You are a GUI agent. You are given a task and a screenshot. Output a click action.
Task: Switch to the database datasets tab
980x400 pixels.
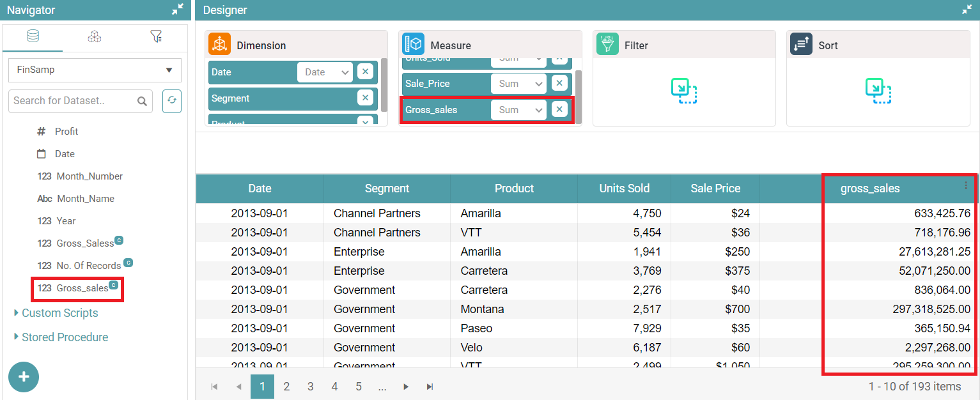pos(33,37)
